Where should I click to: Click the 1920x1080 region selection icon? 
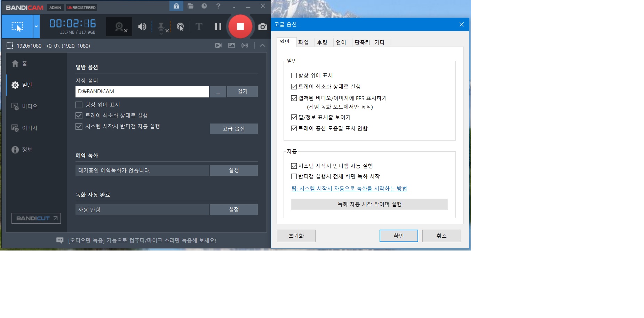click(10, 46)
